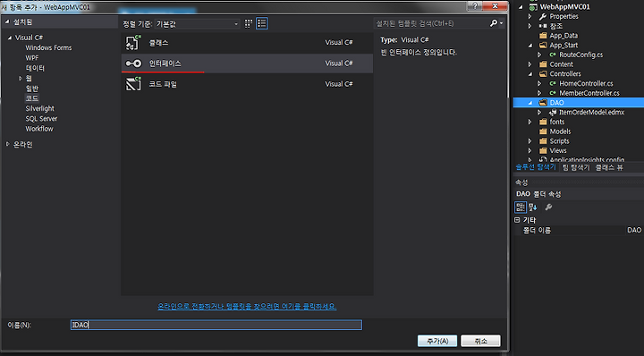
Task: Expand the 웹 category node
Action: [21, 78]
